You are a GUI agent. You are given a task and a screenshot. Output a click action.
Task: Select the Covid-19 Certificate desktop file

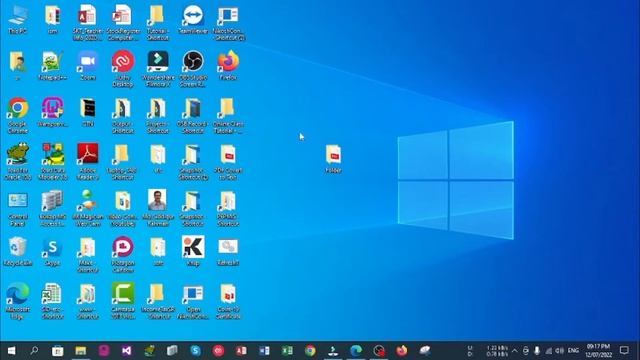point(228,301)
